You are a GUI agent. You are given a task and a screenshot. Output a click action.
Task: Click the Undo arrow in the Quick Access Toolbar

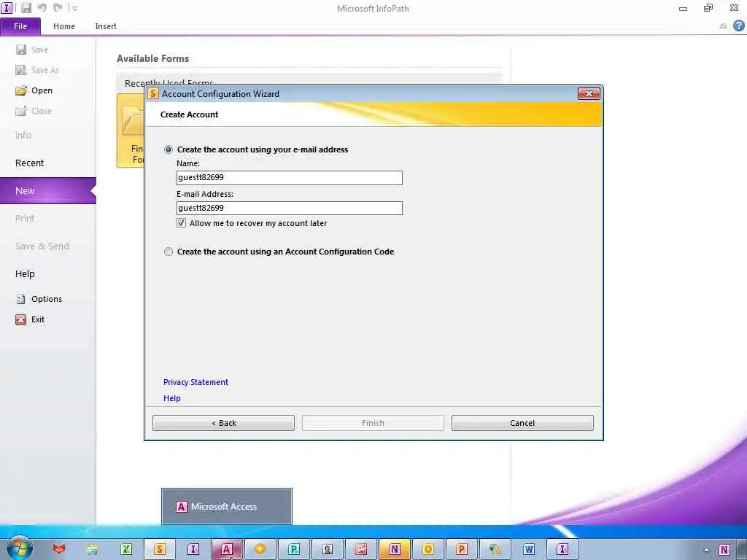[42, 7]
